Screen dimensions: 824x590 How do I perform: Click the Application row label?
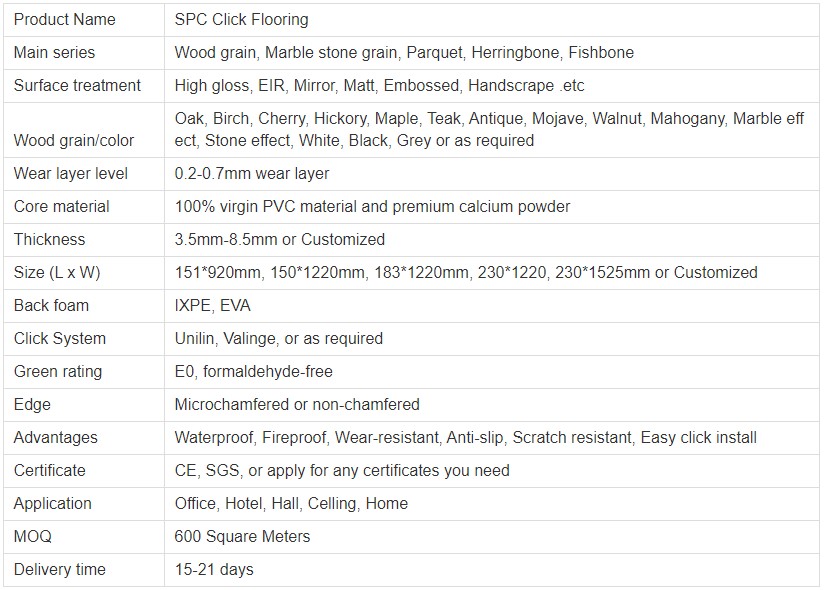(x=52, y=504)
